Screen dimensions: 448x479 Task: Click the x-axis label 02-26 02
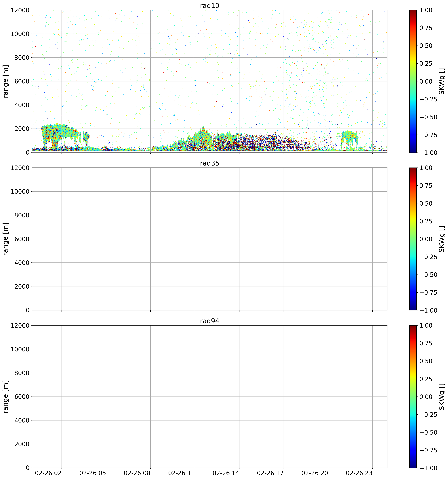(x=48, y=473)
